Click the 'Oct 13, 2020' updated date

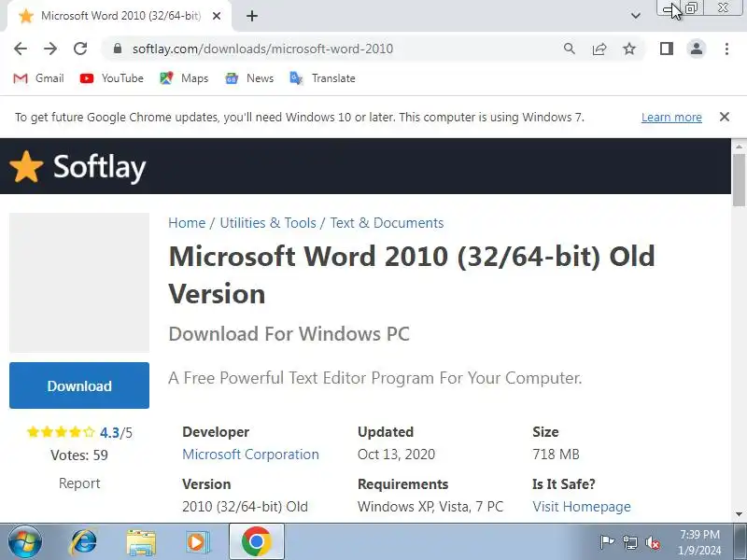tap(396, 455)
